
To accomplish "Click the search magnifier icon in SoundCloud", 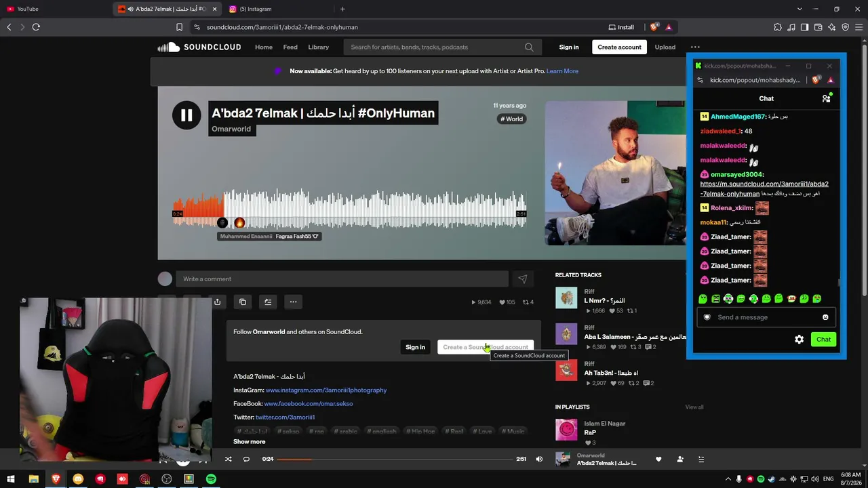I will click(x=529, y=47).
